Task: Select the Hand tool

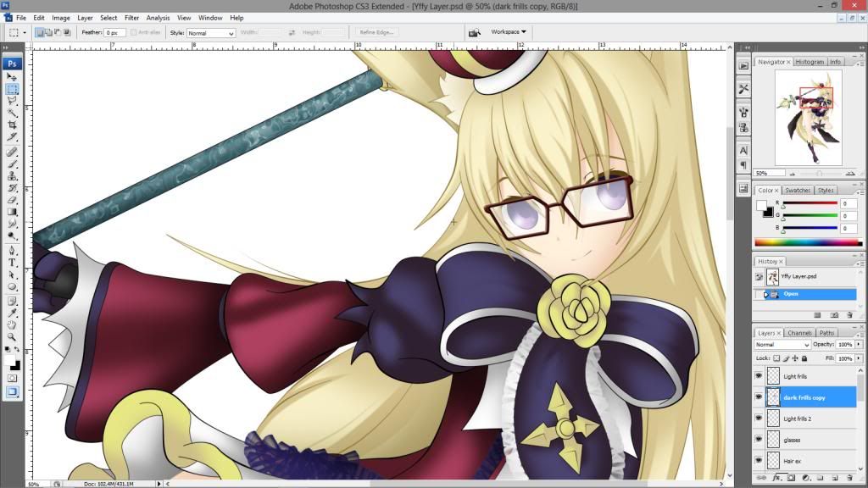Action: pyautogui.click(x=13, y=324)
